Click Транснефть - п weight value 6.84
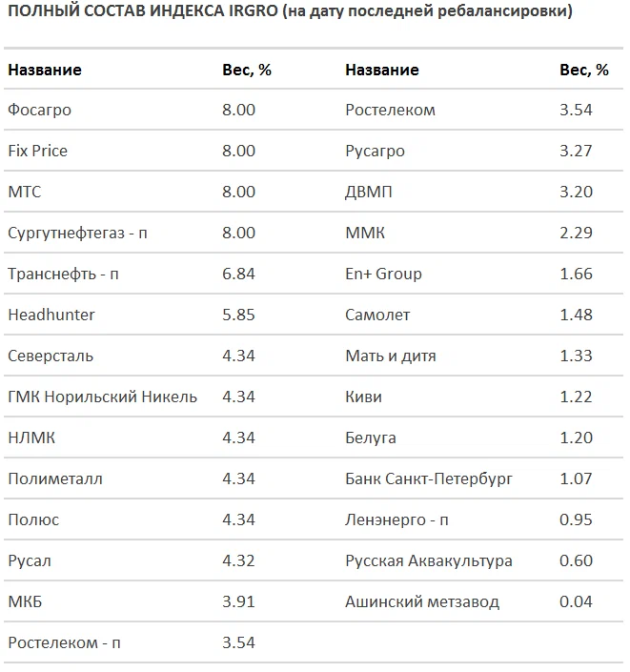 pyautogui.click(x=238, y=274)
